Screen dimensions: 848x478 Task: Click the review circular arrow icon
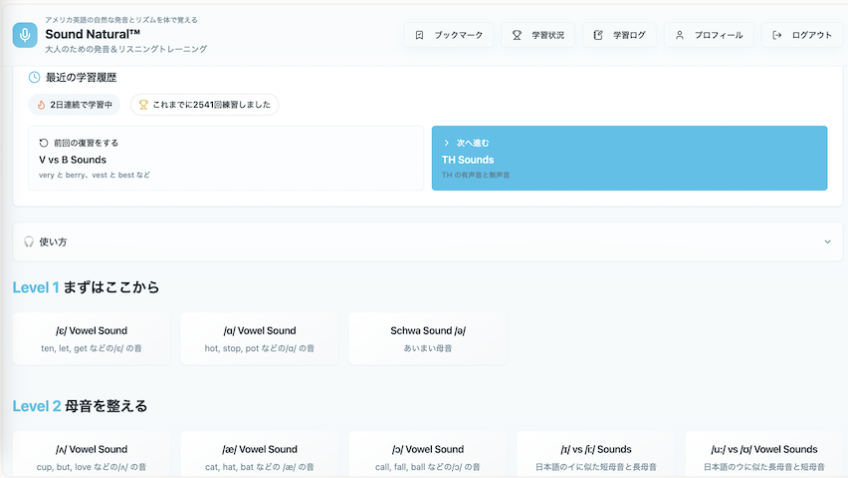point(44,143)
